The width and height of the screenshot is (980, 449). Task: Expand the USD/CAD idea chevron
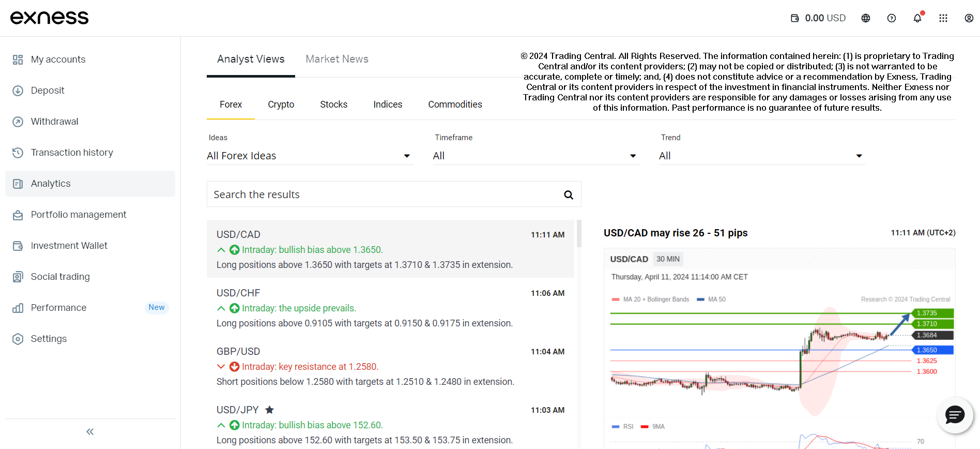pyautogui.click(x=221, y=250)
